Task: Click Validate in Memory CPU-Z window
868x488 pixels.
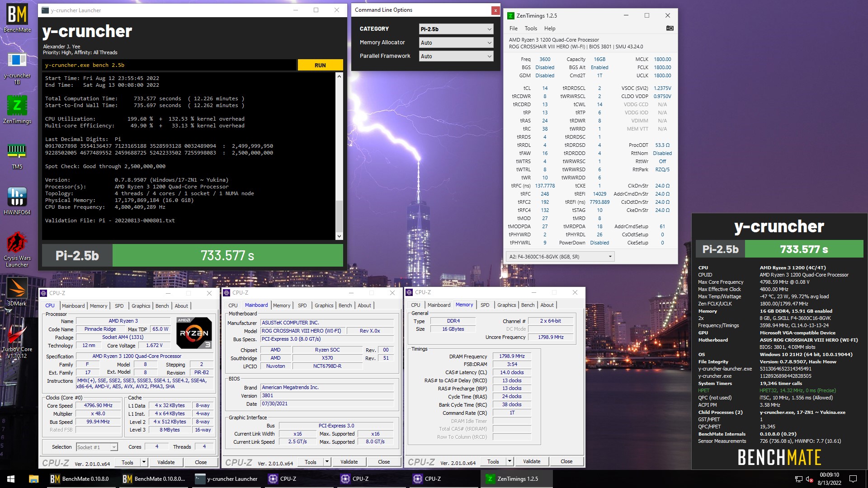Action: click(x=532, y=461)
